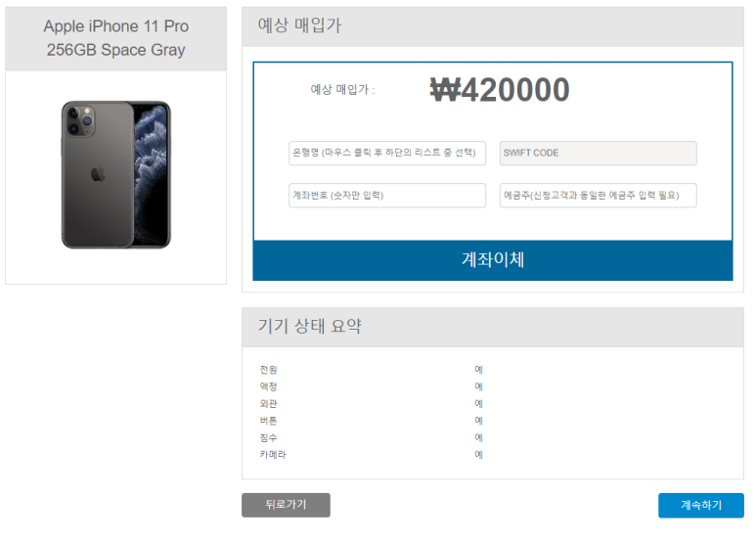The image size is (756, 541).
Task: Select the account holder 예금주 input
Action: click(x=598, y=196)
